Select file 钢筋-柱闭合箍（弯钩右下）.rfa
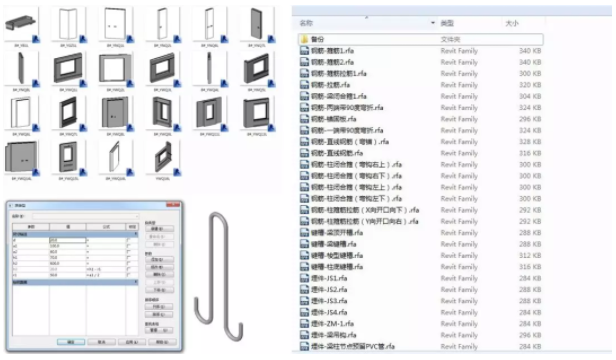Image resolution: width=616 pixels, height=360 pixels. point(356,176)
